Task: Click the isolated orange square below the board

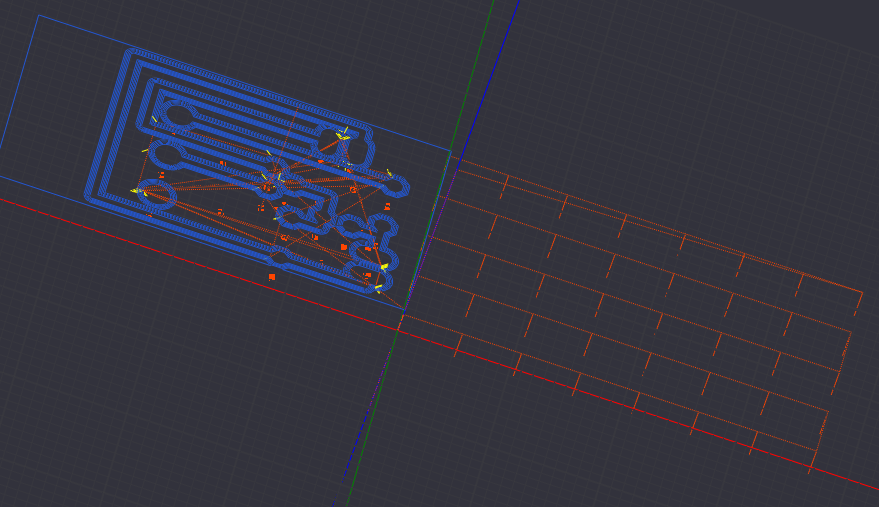Action: pyautogui.click(x=272, y=276)
